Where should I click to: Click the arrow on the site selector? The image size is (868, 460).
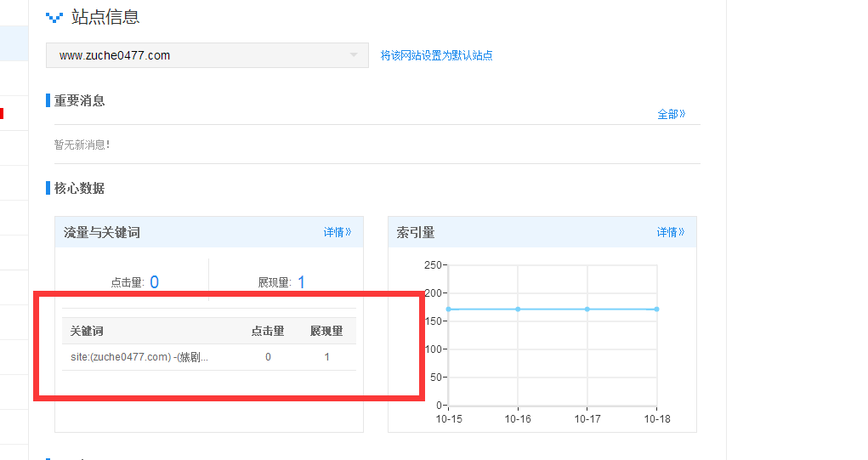click(354, 56)
